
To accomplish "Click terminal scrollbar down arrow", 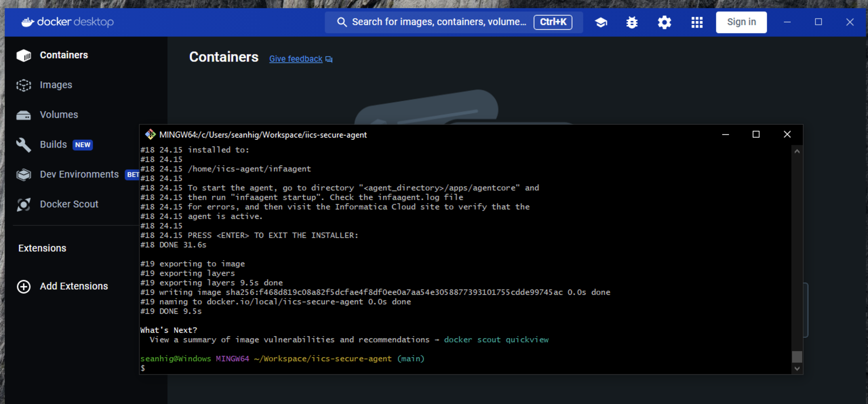I will pos(797,368).
